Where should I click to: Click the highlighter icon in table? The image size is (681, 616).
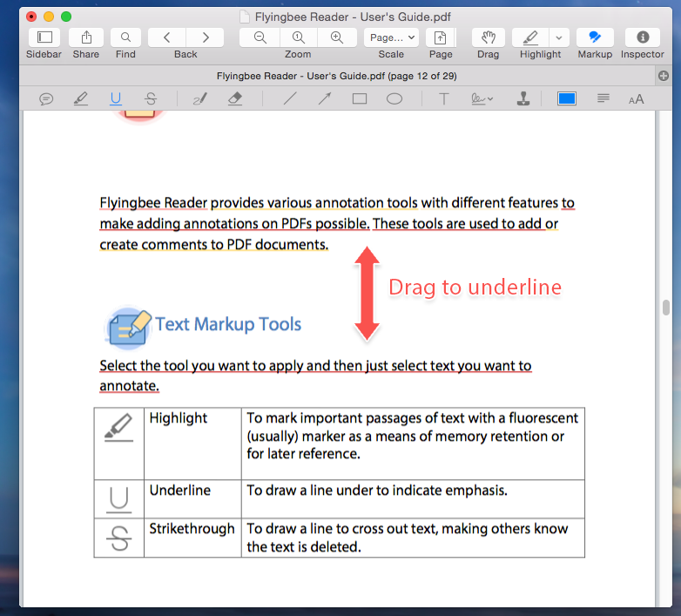(118, 428)
